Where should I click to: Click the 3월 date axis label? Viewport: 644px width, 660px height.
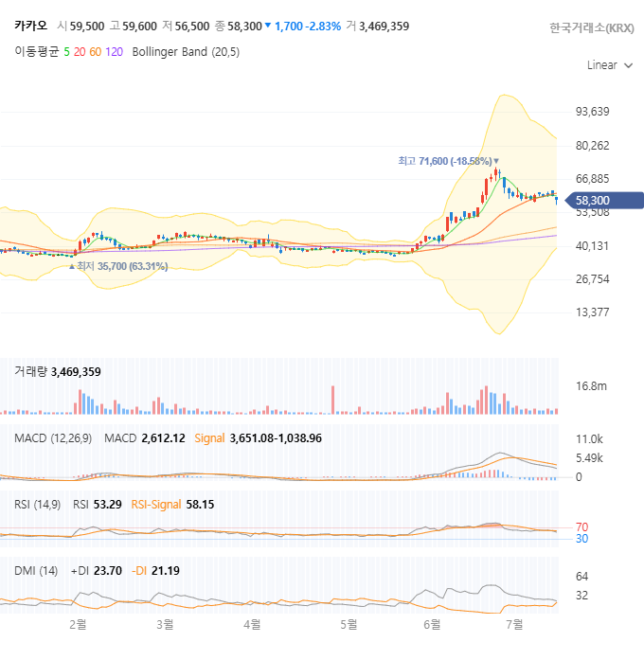pyautogui.click(x=165, y=624)
